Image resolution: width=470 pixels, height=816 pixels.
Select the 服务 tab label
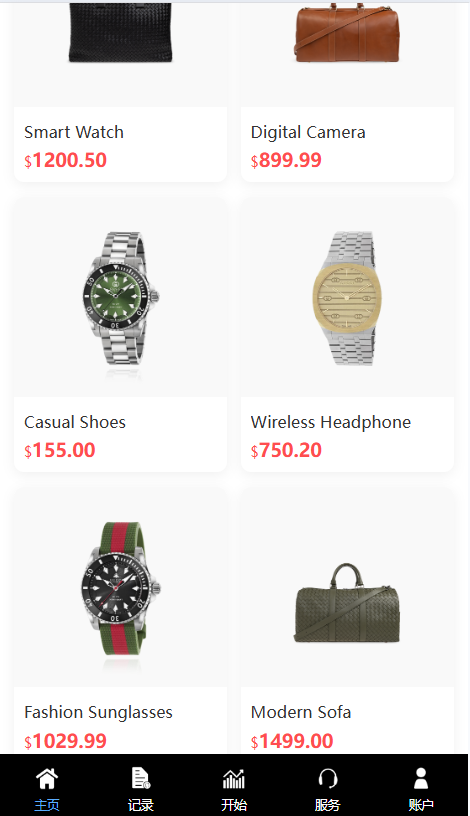pyautogui.click(x=327, y=805)
